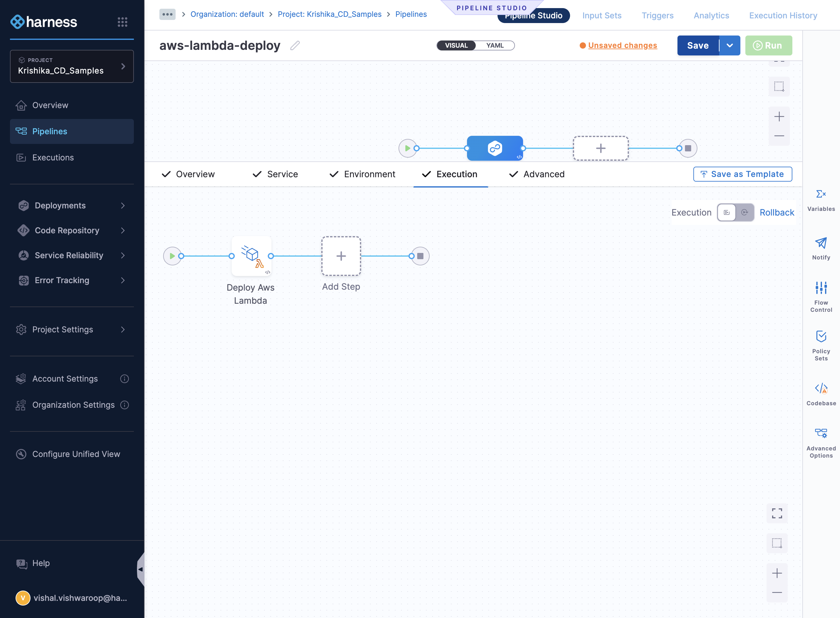This screenshot has height=618, width=840.
Task: Zoom in on the execution canvas
Action: tap(777, 573)
